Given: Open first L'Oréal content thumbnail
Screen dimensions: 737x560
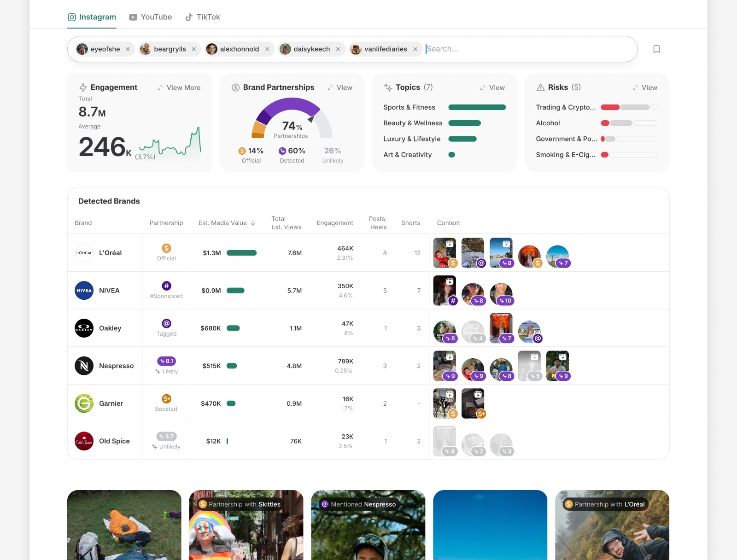Looking at the screenshot, I should click(445, 253).
